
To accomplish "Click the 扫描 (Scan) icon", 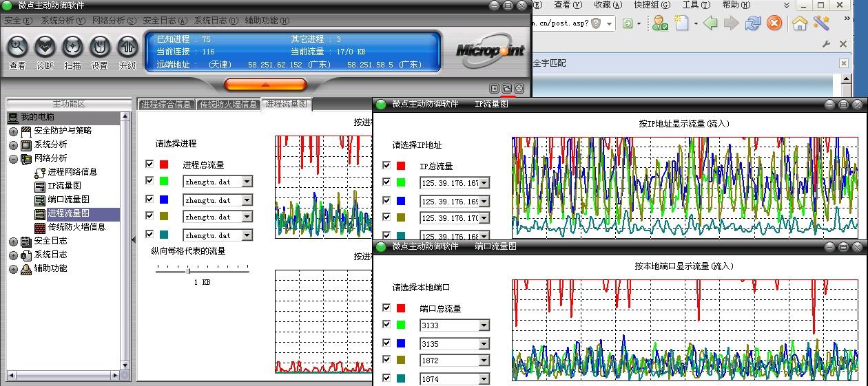I will pyautogui.click(x=72, y=47).
